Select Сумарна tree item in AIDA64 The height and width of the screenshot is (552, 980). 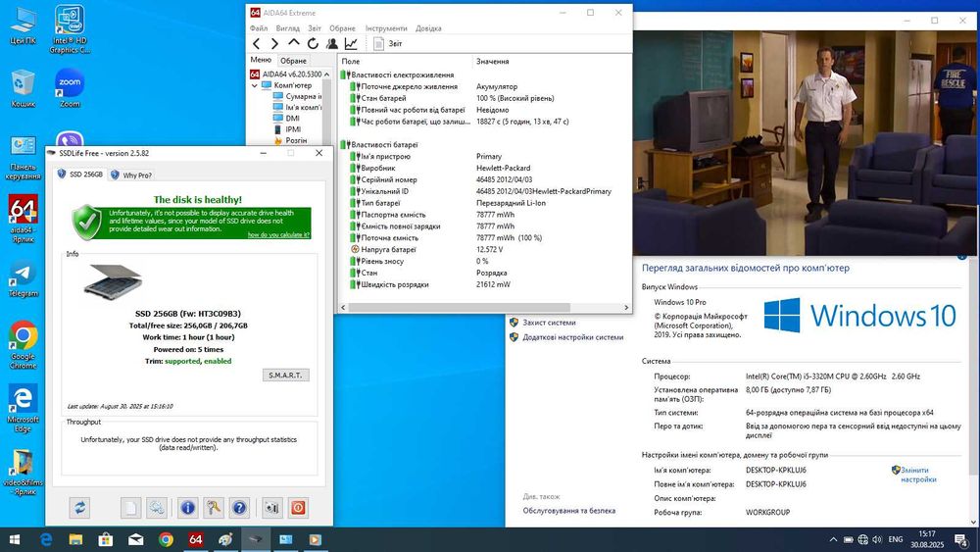pos(298,96)
